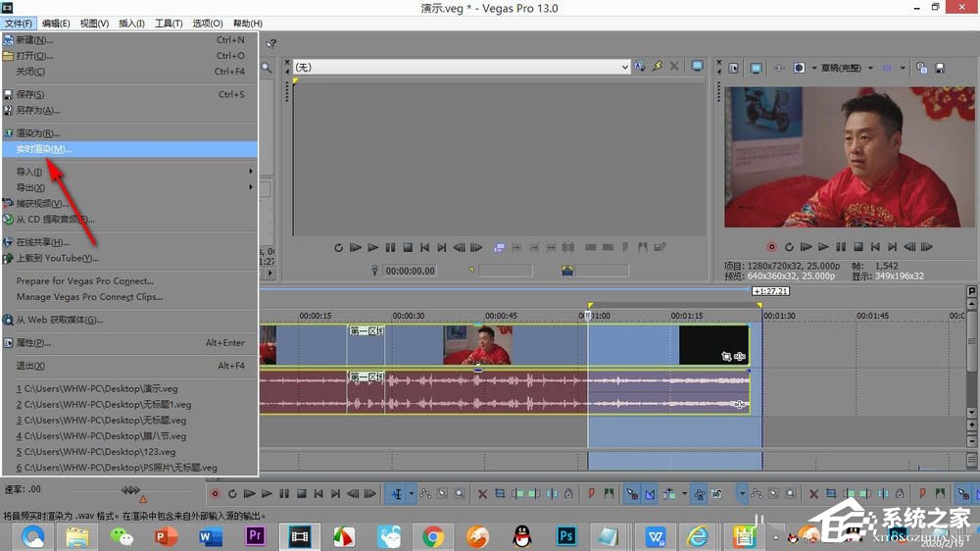Pause trimmer playback
Image resolution: width=980 pixels, height=551 pixels.
point(391,248)
